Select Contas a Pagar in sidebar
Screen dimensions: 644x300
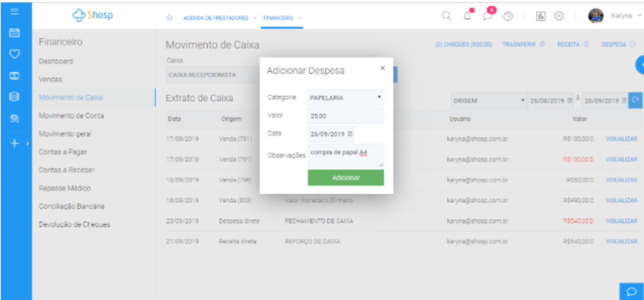pos(63,152)
